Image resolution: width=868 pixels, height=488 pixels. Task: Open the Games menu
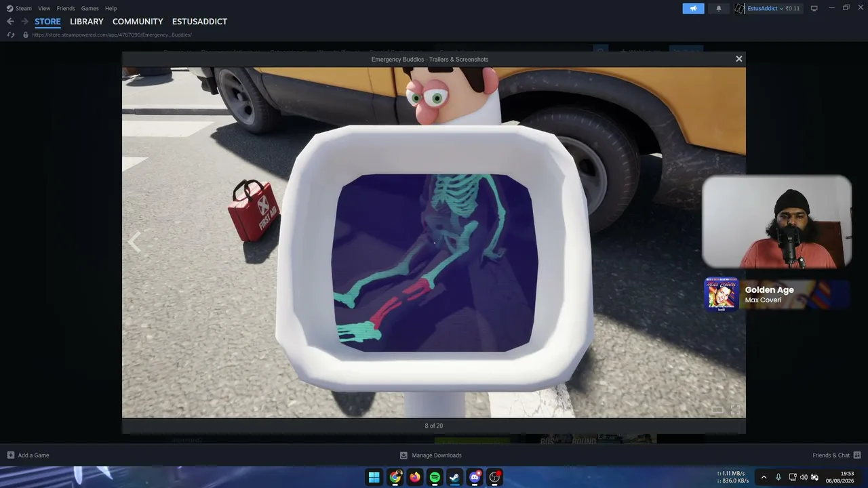click(x=90, y=8)
